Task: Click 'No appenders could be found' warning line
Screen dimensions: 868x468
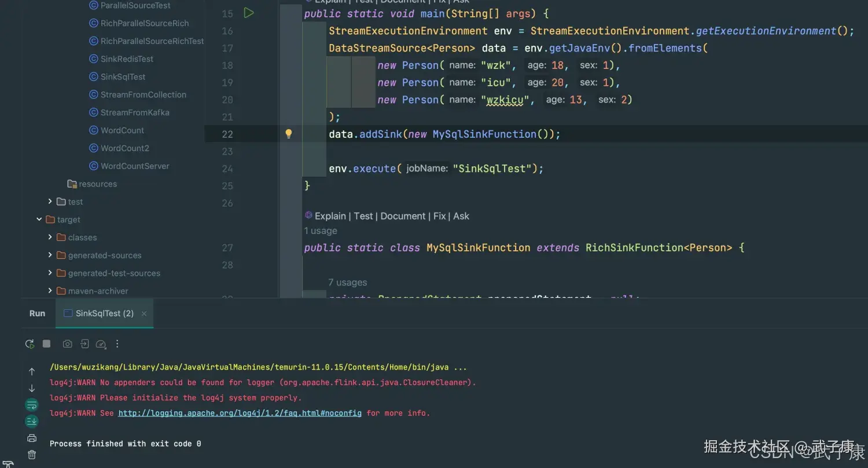Action: click(x=263, y=382)
